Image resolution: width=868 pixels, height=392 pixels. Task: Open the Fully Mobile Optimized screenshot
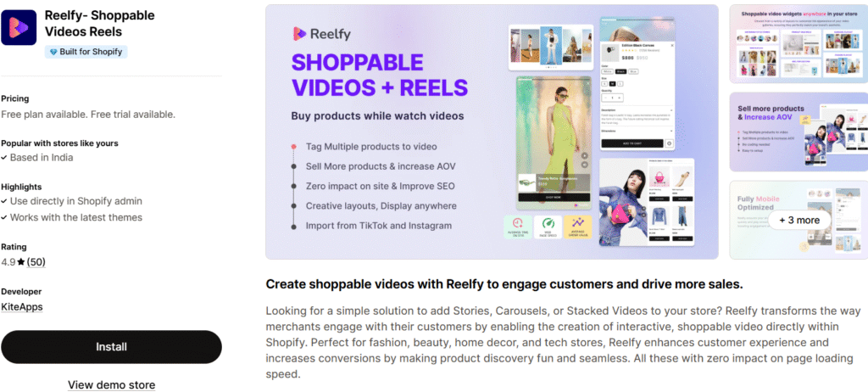point(798,220)
